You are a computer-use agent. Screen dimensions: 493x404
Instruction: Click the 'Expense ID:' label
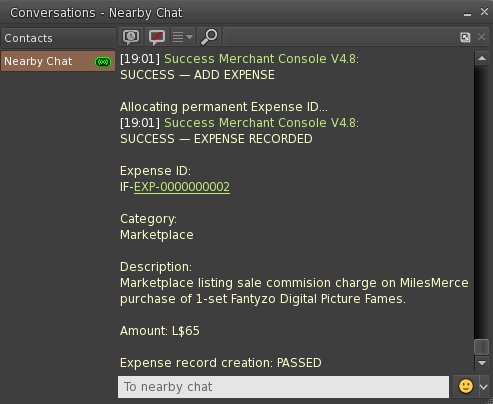click(155, 171)
